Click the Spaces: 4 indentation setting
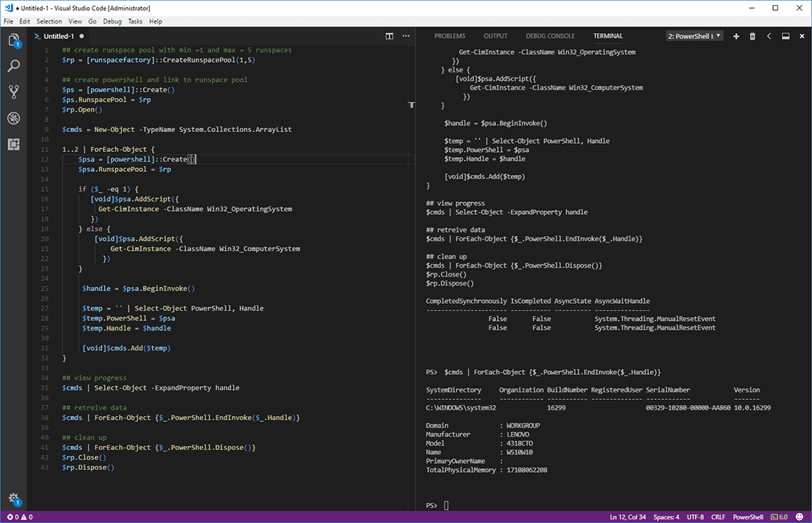Screen dimensions: 812x523 tap(666, 517)
